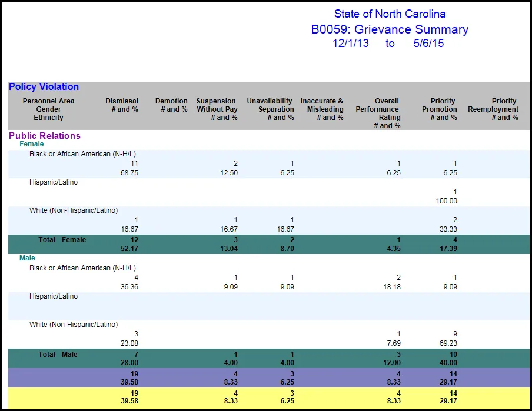Click the Male gender group label

pyautogui.click(x=27, y=258)
